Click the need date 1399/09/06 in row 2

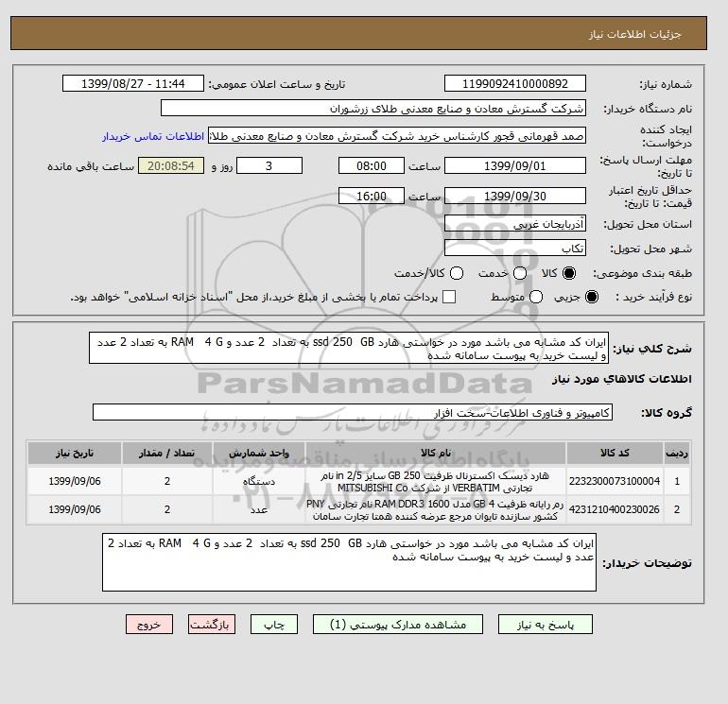pyautogui.click(x=75, y=509)
